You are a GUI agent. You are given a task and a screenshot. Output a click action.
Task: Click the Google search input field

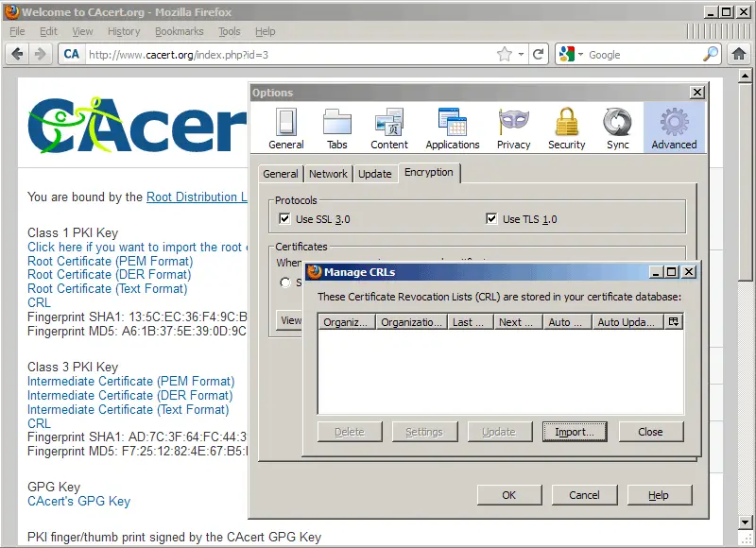point(644,55)
